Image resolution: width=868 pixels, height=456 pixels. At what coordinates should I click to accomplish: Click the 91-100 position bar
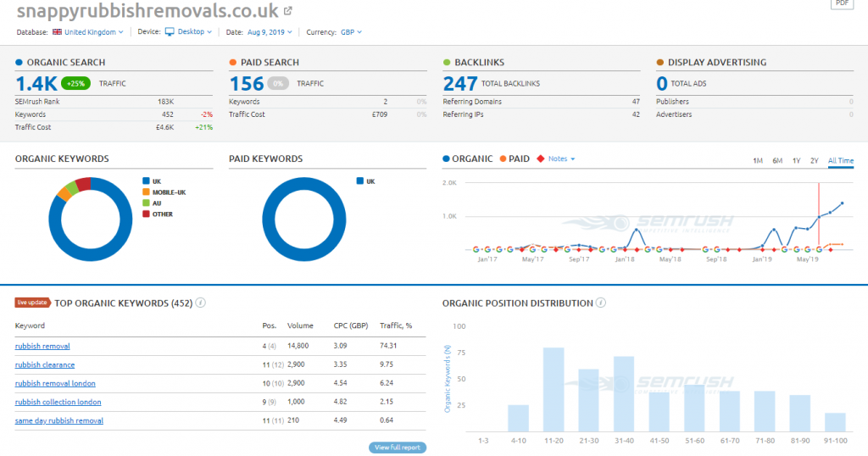point(835,422)
